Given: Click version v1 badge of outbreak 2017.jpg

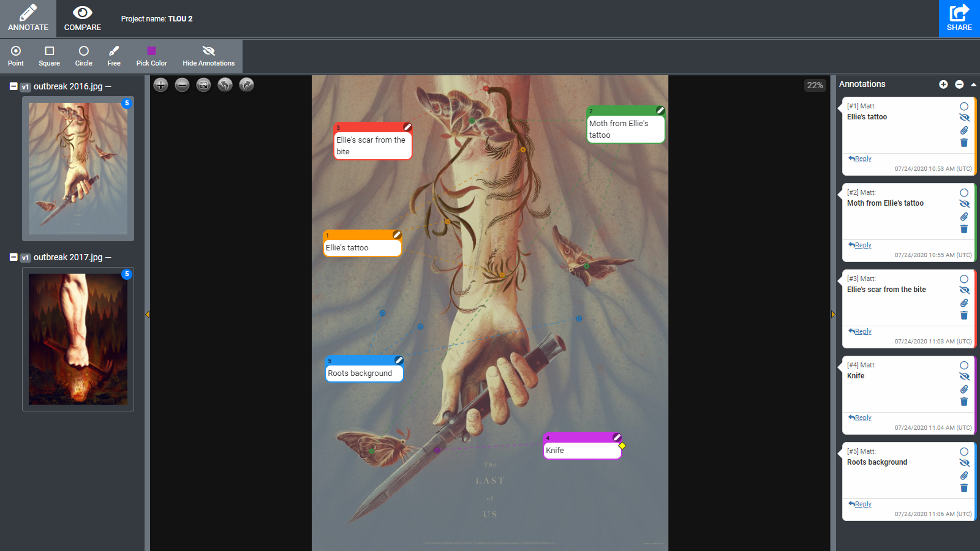Looking at the screenshot, I should pos(25,258).
